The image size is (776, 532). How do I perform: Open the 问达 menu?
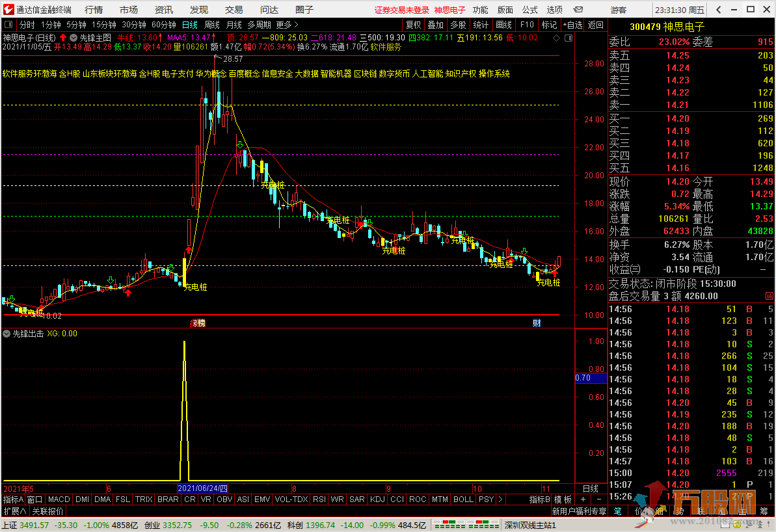click(269, 9)
